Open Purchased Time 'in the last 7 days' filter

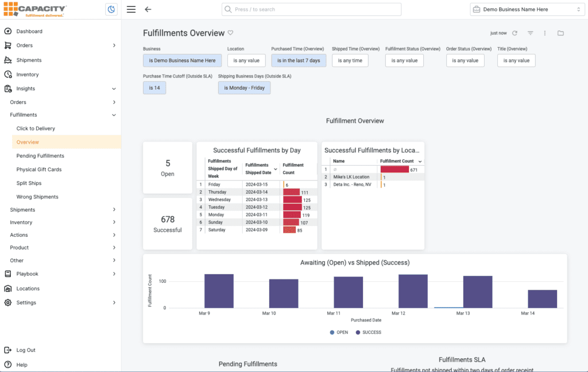tap(299, 60)
